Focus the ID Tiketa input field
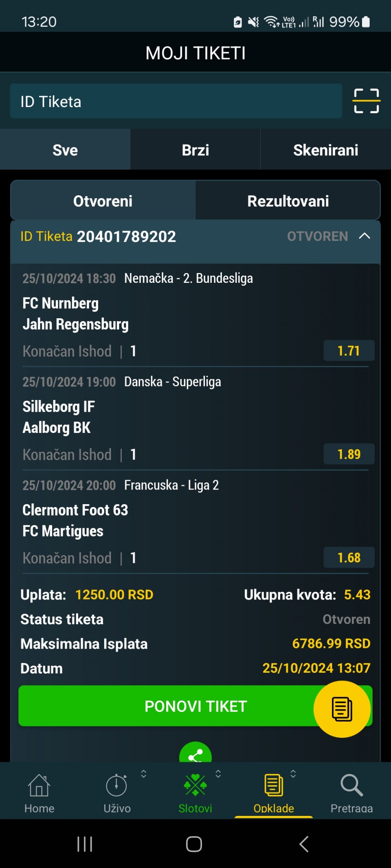The height and width of the screenshot is (868, 391). click(176, 101)
